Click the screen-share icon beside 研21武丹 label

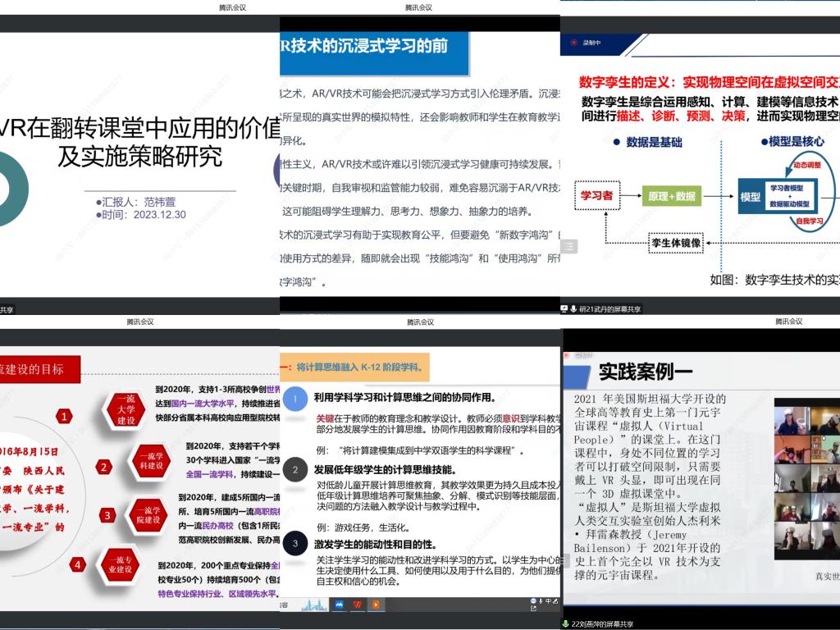tap(564, 309)
